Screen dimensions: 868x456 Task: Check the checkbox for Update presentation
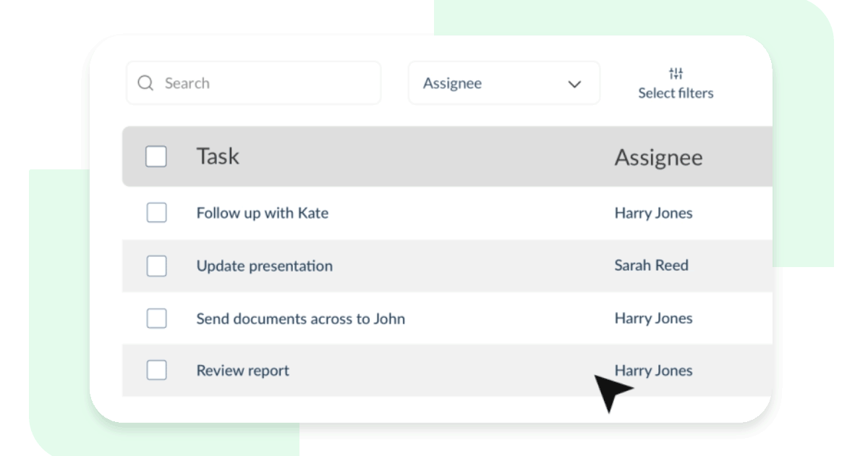pyautogui.click(x=156, y=266)
